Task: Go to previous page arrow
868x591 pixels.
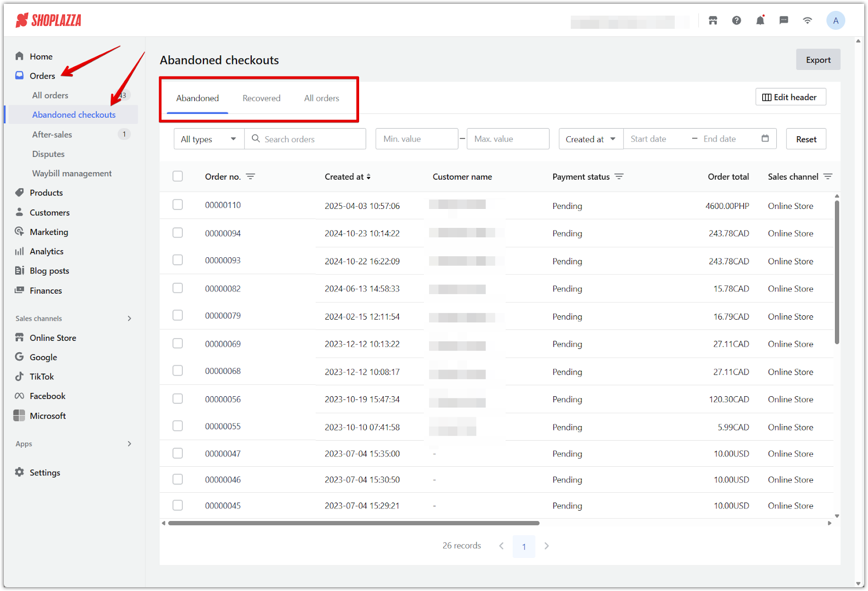Action: click(501, 546)
